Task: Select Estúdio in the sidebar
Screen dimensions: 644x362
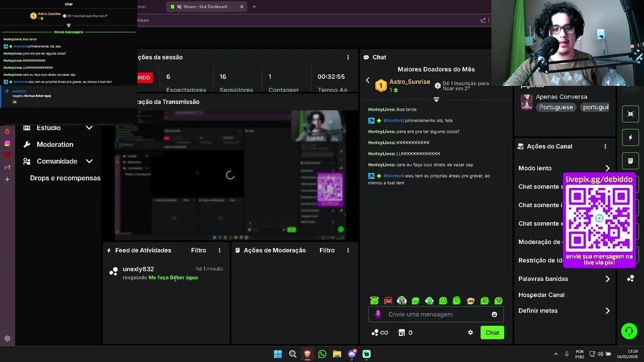Action: click(48, 128)
